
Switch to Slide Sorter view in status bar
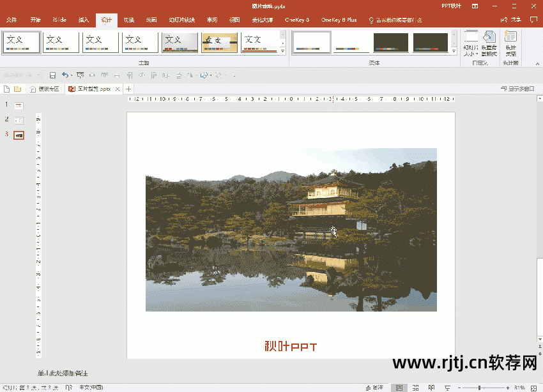click(x=415, y=388)
